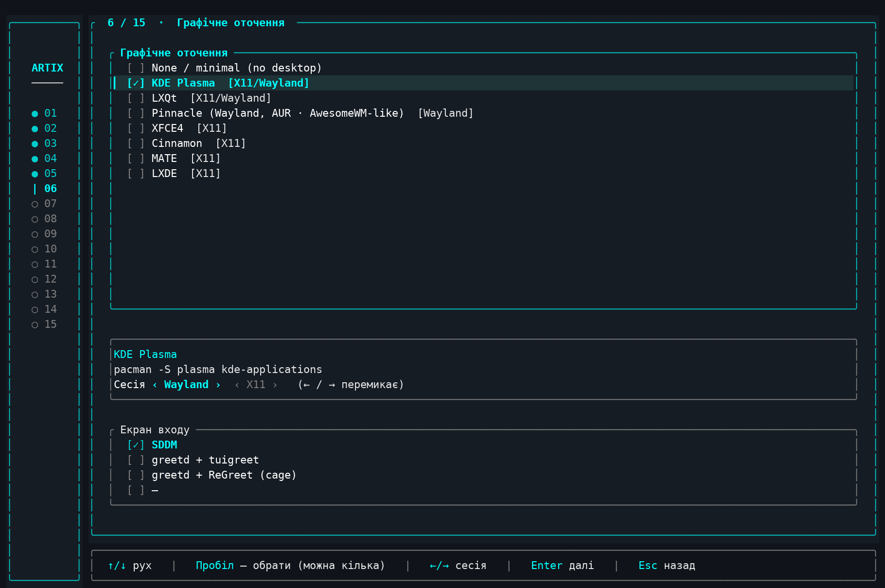Click the KDE Plasma heading in details box
Image resolution: width=885 pixels, height=588 pixels.
[x=145, y=355]
